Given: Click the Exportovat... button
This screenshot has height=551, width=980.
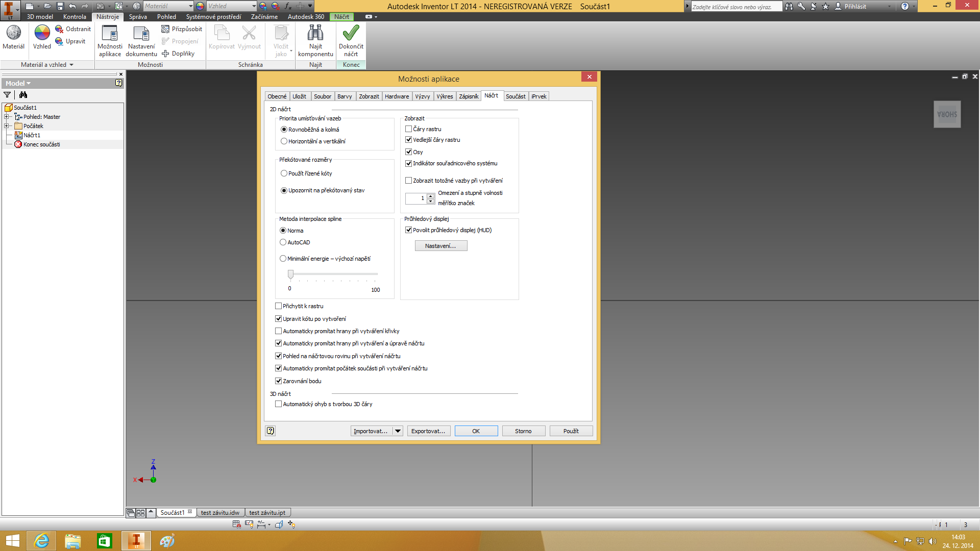Looking at the screenshot, I should pyautogui.click(x=428, y=431).
